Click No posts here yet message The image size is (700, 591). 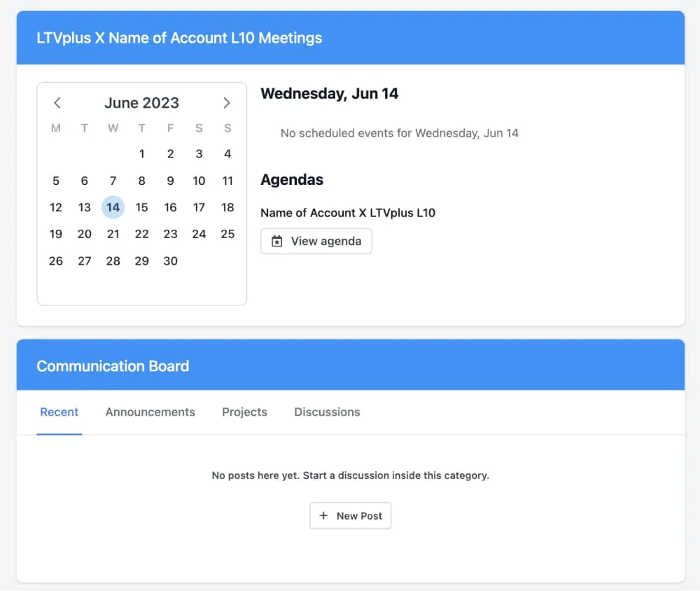[351, 475]
